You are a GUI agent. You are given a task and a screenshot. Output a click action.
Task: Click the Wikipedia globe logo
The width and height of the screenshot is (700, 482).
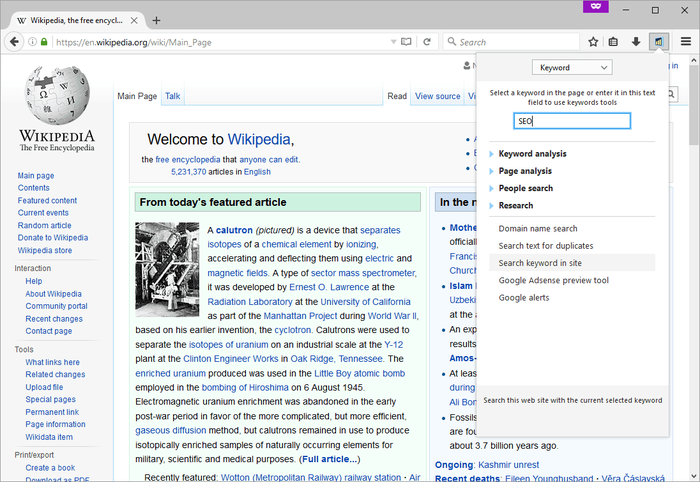pos(57,96)
